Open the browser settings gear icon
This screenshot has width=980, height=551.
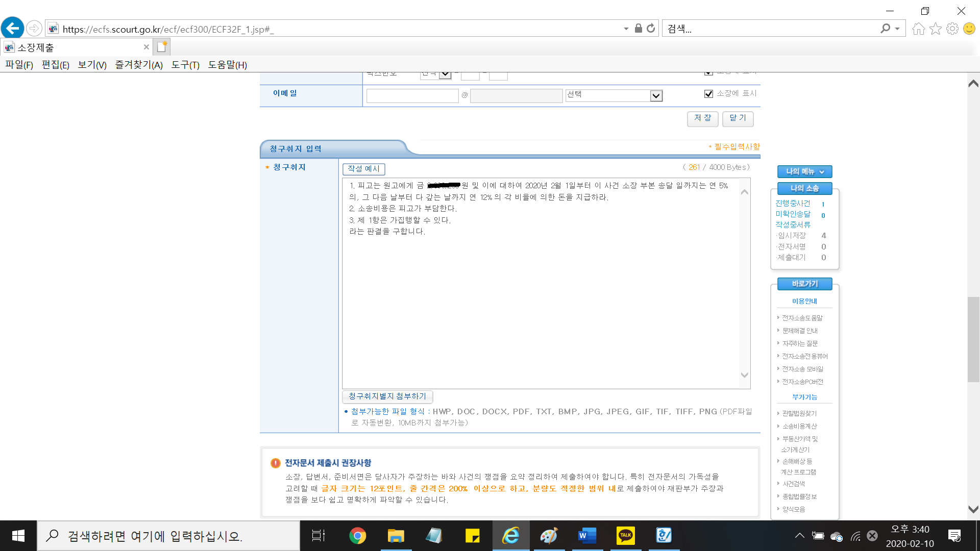point(952,29)
